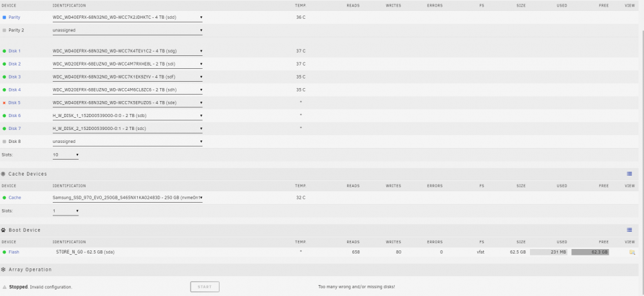Viewport: 644px width, 296px height.
Task: Open the Disk 5 link
Action: [14, 103]
